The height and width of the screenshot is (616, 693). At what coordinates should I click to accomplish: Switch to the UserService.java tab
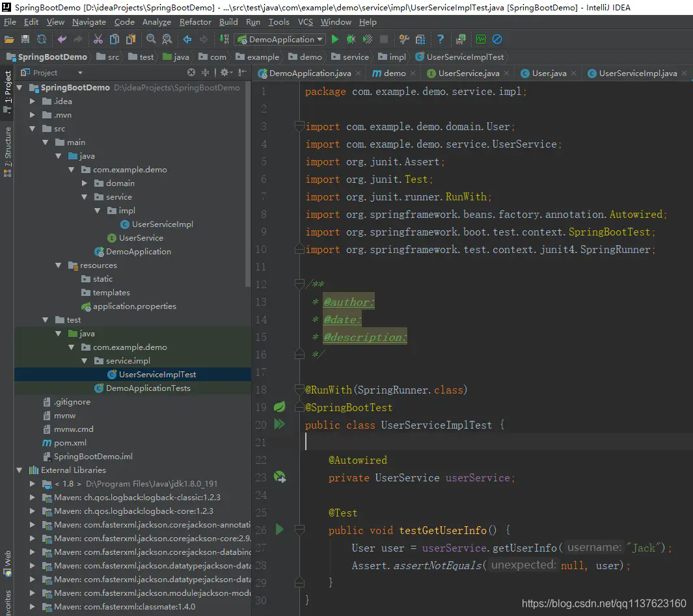pyautogui.click(x=469, y=74)
